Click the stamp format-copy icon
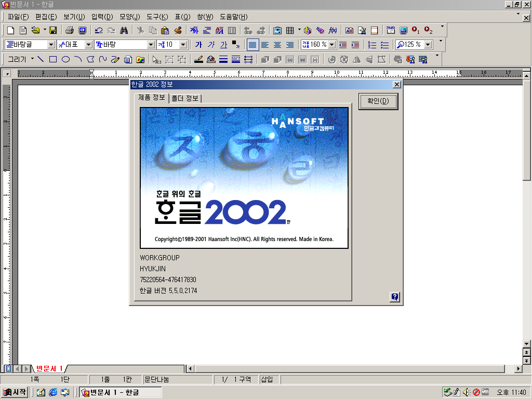This screenshot has width=532, height=399. [x=178, y=31]
